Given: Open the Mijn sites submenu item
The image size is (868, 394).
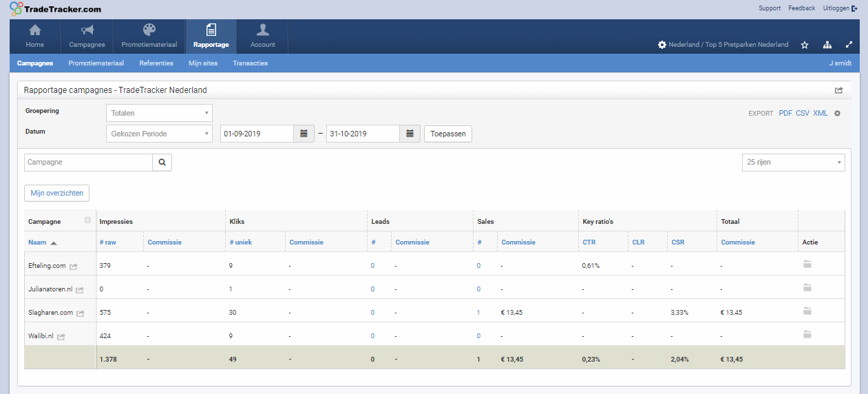Looking at the screenshot, I should tap(203, 63).
